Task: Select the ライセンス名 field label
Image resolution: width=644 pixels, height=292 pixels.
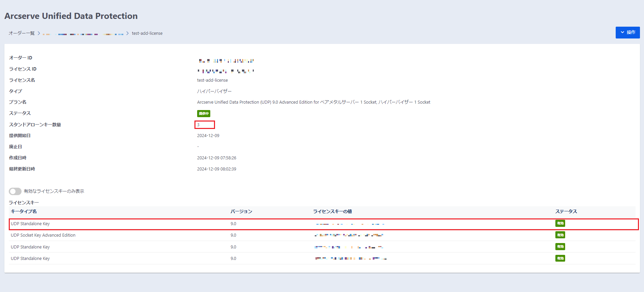Action: (22, 80)
